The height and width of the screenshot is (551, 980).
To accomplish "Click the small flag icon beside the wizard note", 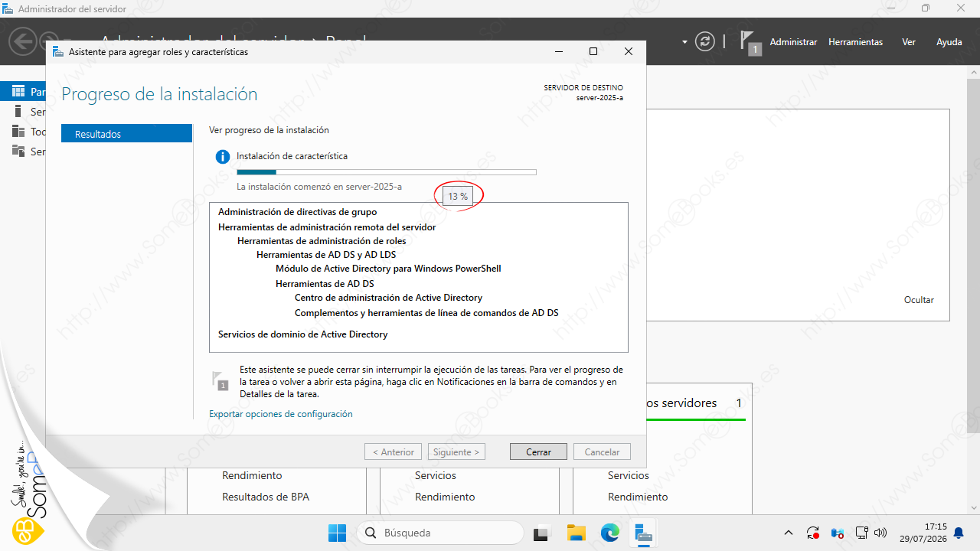I will pyautogui.click(x=219, y=380).
